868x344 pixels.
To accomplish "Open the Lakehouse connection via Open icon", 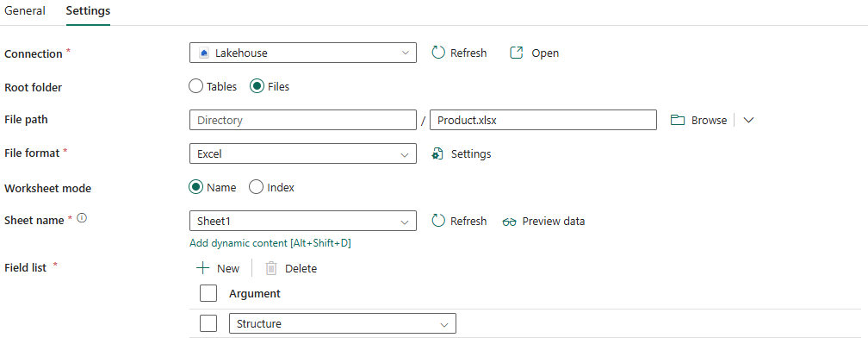I will click(x=516, y=53).
